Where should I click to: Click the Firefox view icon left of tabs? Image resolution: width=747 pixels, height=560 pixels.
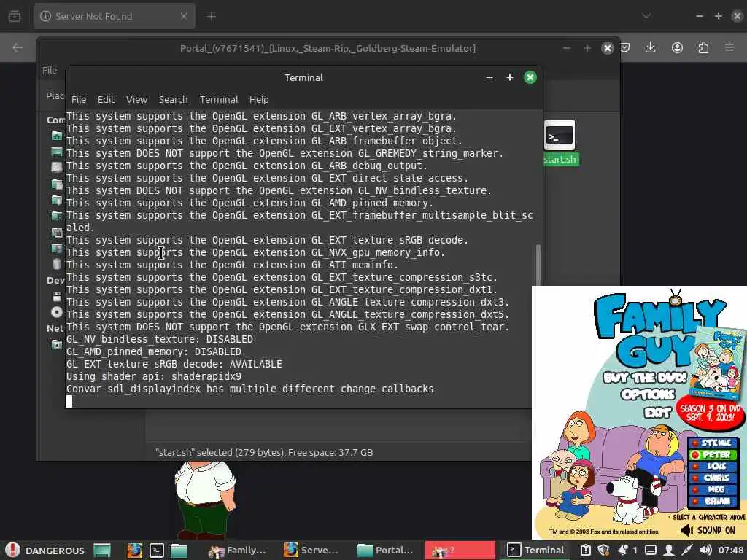[x=15, y=17]
